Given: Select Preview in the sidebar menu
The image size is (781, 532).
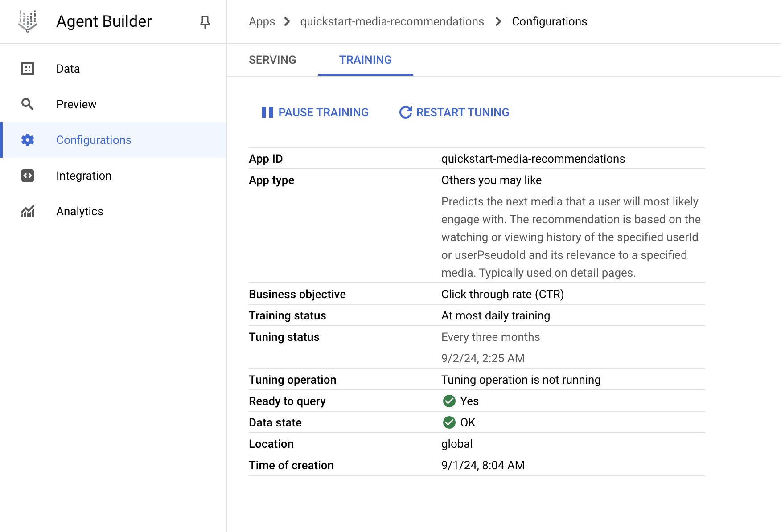Looking at the screenshot, I should (x=76, y=104).
